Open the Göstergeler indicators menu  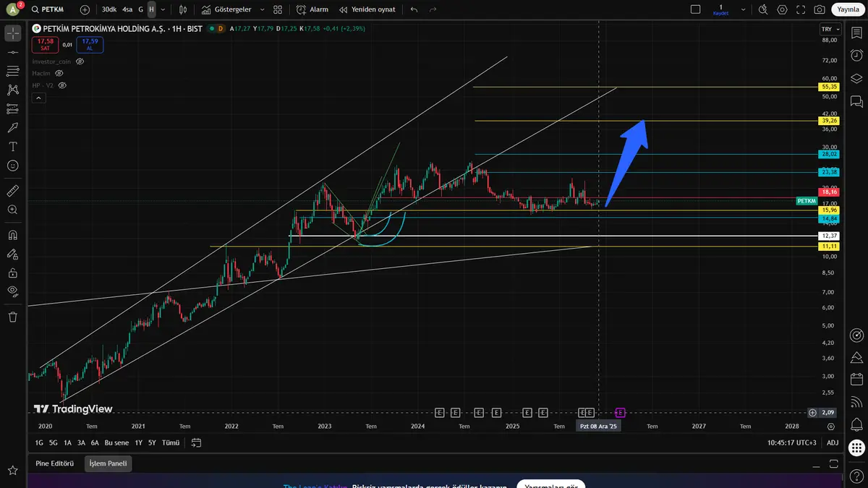(226, 9)
